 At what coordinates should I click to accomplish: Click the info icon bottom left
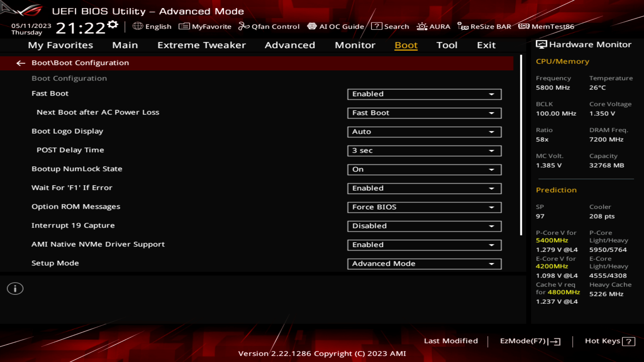click(x=15, y=288)
